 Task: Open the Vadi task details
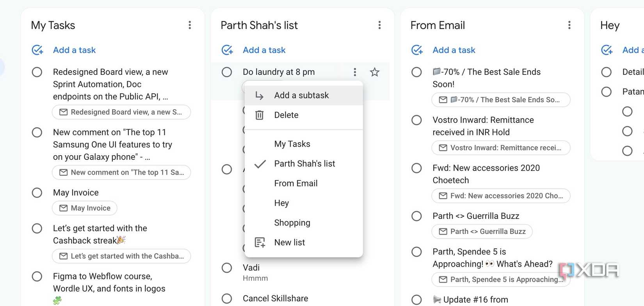coord(251,268)
